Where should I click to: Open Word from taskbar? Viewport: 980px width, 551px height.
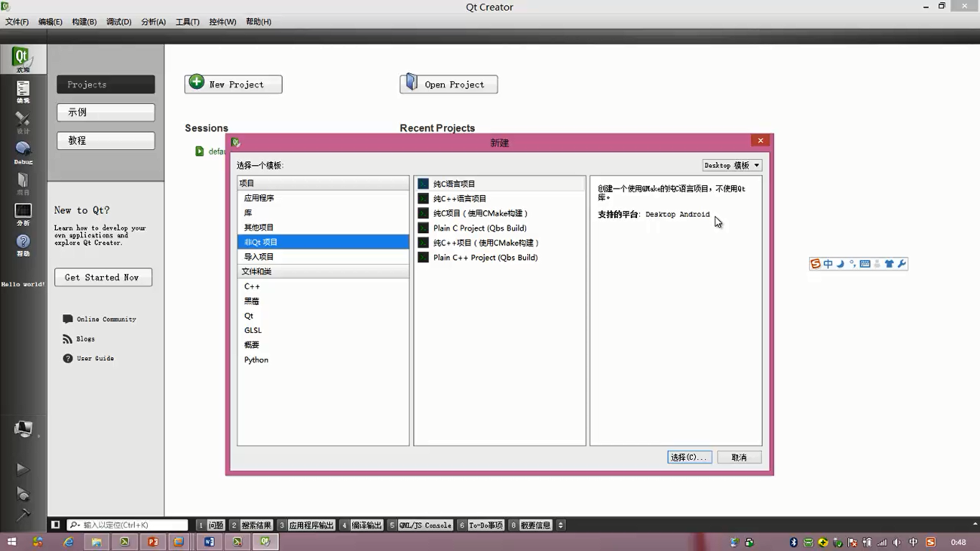pos(209,542)
